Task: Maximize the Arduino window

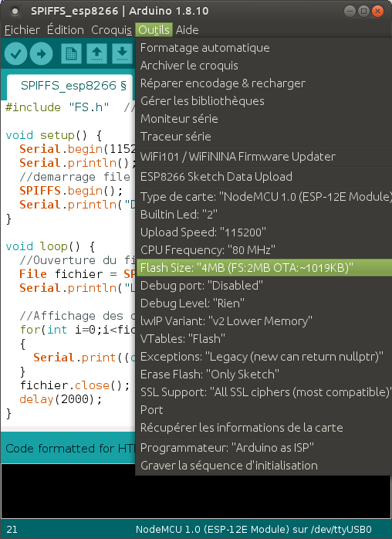Action: [x=363, y=12]
